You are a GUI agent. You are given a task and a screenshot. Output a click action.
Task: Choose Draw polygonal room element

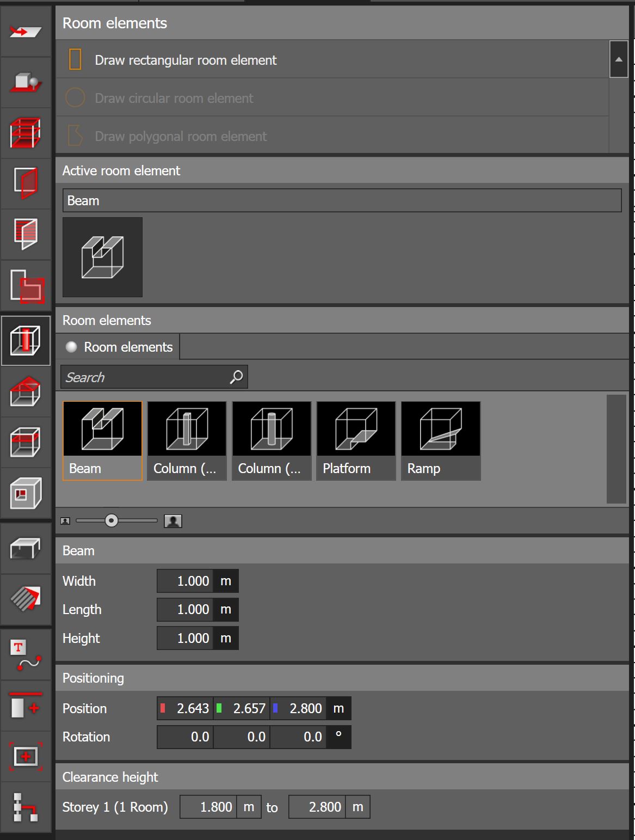click(332, 136)
